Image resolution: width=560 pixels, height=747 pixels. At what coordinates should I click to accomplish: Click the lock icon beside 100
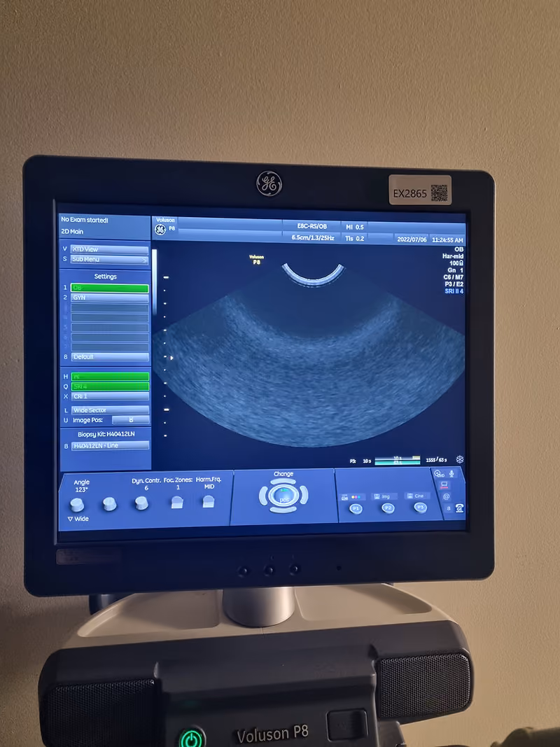tap(461, 263)
